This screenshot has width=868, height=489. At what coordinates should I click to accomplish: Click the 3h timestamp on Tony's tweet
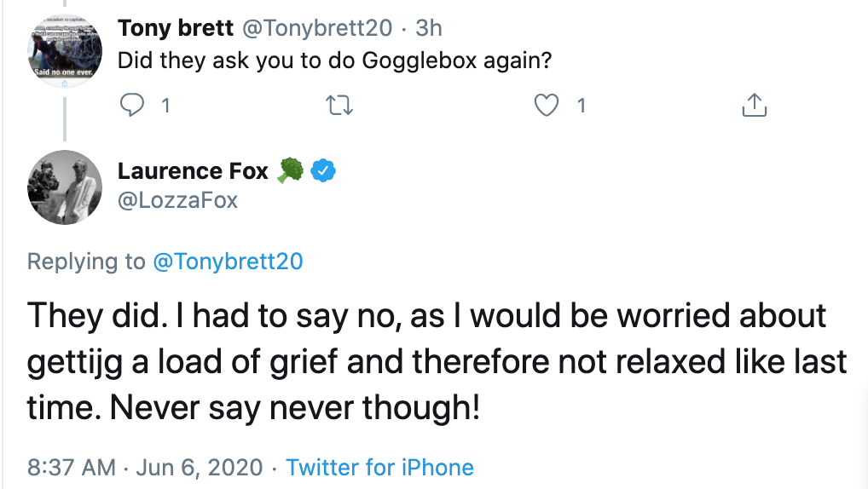click(429, 27)
